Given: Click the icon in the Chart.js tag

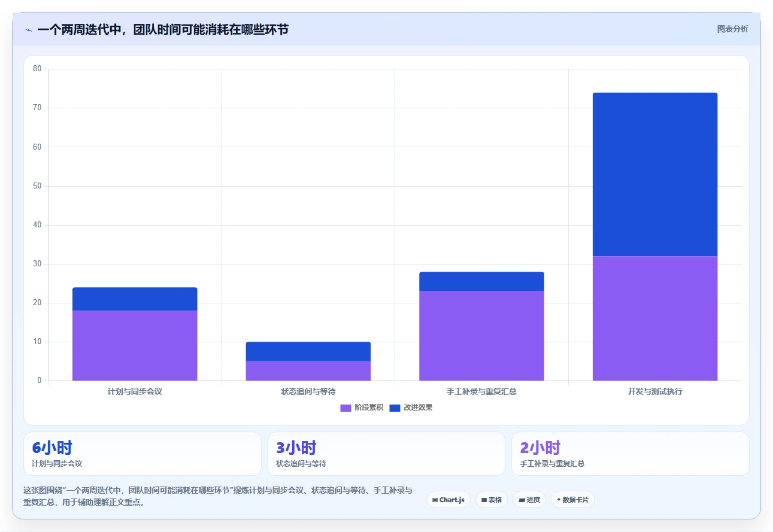Looking at the screenshot, I should point(435,500).
